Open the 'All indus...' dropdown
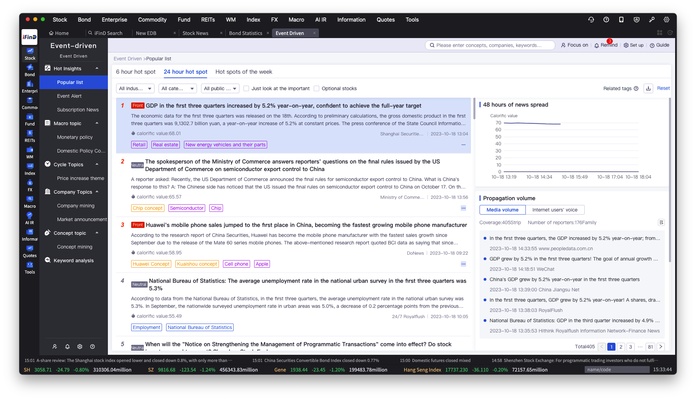This screenshot has height=400, width=696. [x=135, y=88]
